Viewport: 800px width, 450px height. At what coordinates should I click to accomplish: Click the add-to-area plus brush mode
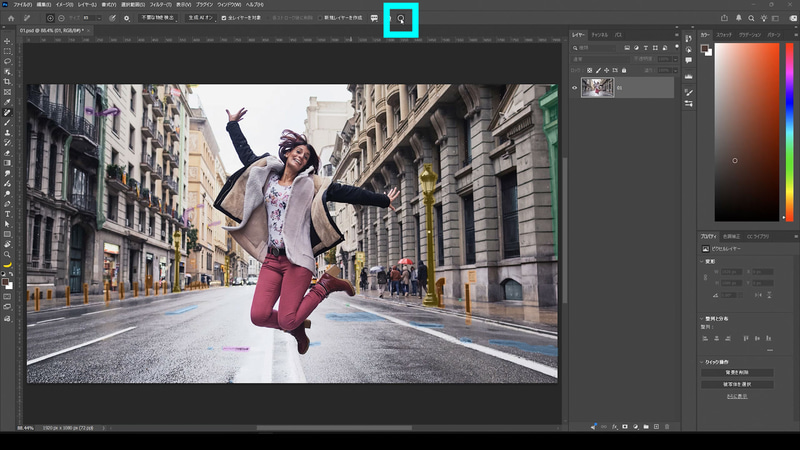tap(50, 18)
